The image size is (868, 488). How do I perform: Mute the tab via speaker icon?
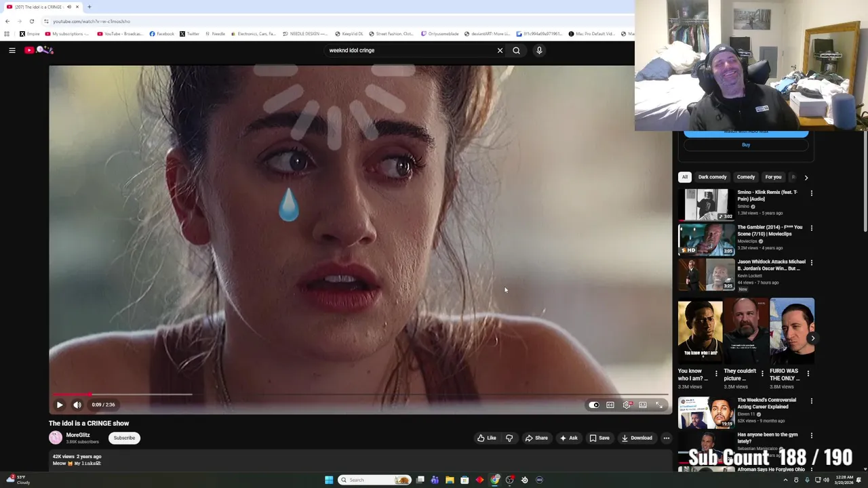(68, 7)
